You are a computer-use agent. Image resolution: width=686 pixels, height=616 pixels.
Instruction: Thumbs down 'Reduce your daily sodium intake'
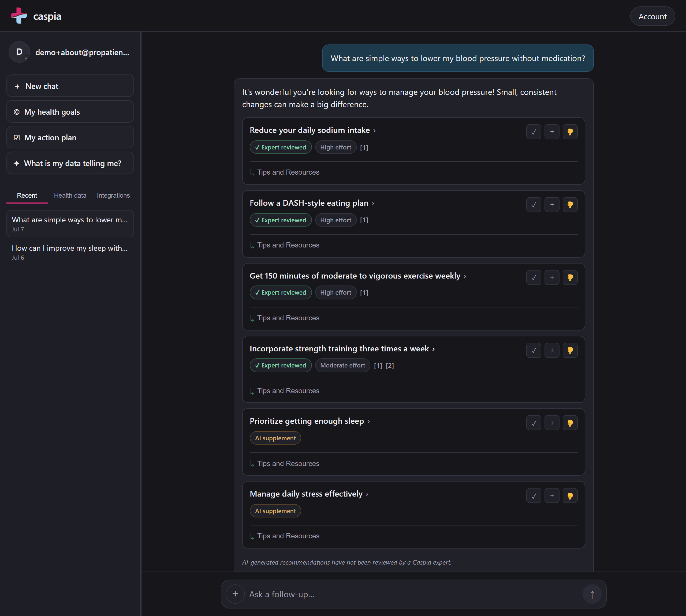570,132
